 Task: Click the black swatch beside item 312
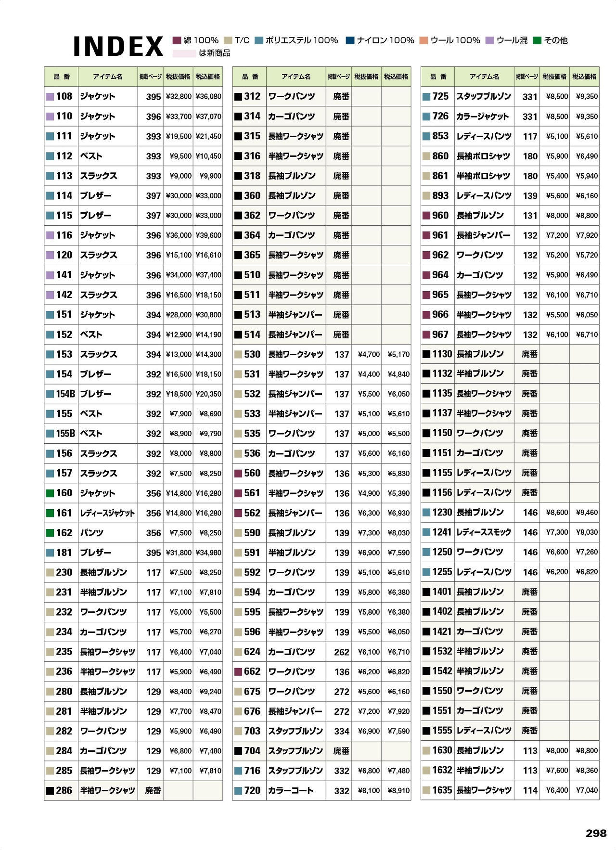pyautogui.click(x=238, y=97)
